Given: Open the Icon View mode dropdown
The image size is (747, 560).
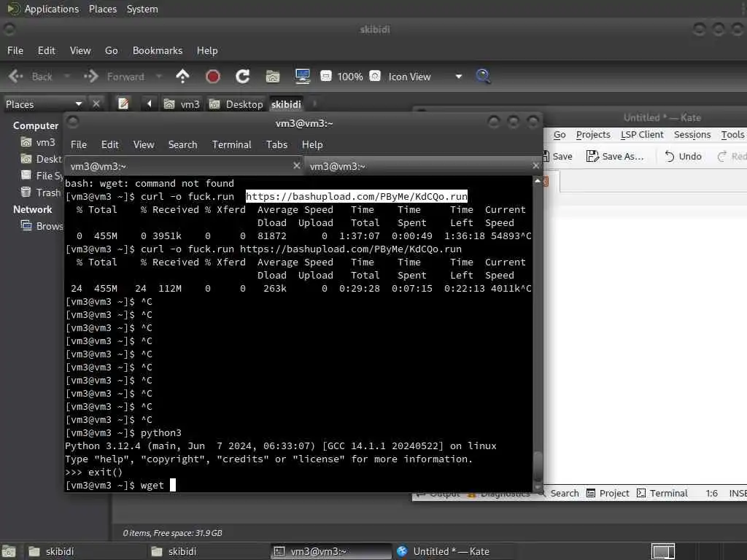Looking at the screenshot, I should click(x=425, y=77).
